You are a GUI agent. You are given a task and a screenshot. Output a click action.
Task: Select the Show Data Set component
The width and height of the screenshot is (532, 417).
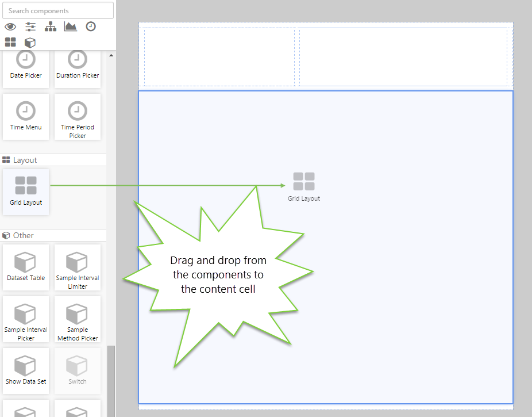[x=26, y=371]
